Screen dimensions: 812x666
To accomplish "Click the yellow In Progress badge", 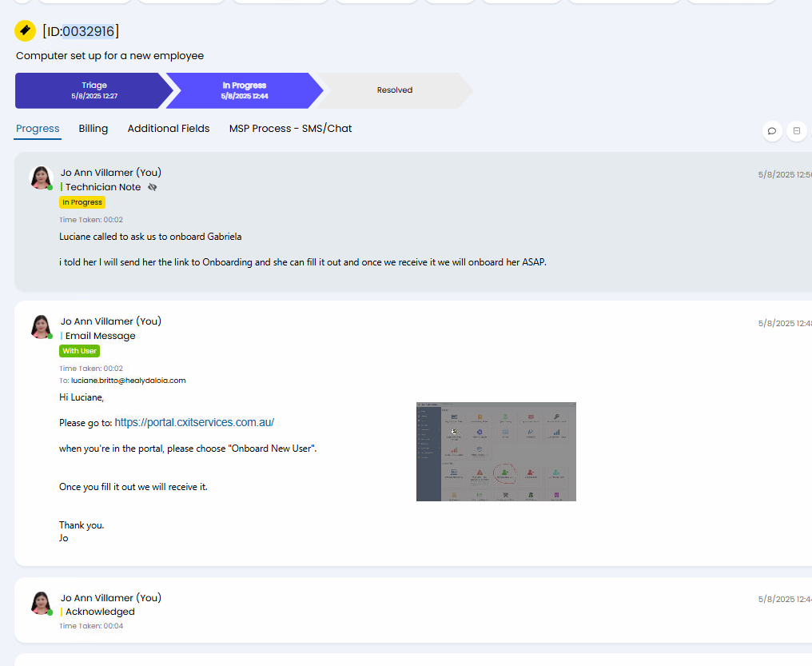I will pyautogui.click(x=82, y=202).
